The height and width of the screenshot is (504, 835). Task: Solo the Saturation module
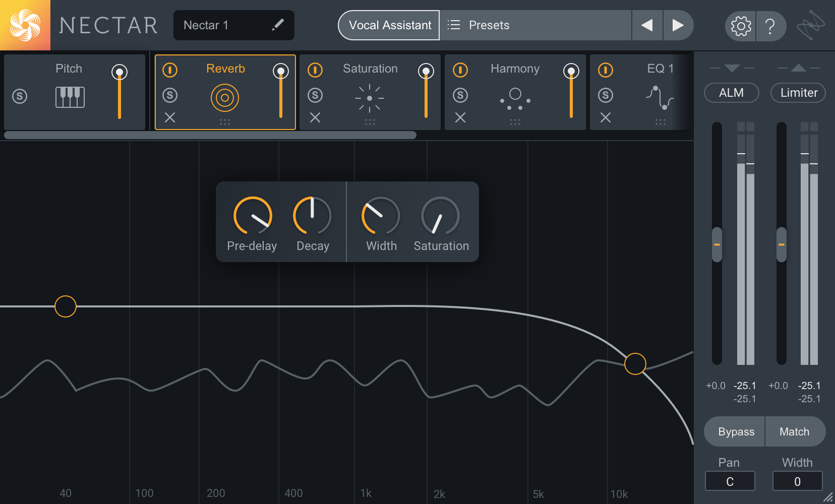coord(315,95)
